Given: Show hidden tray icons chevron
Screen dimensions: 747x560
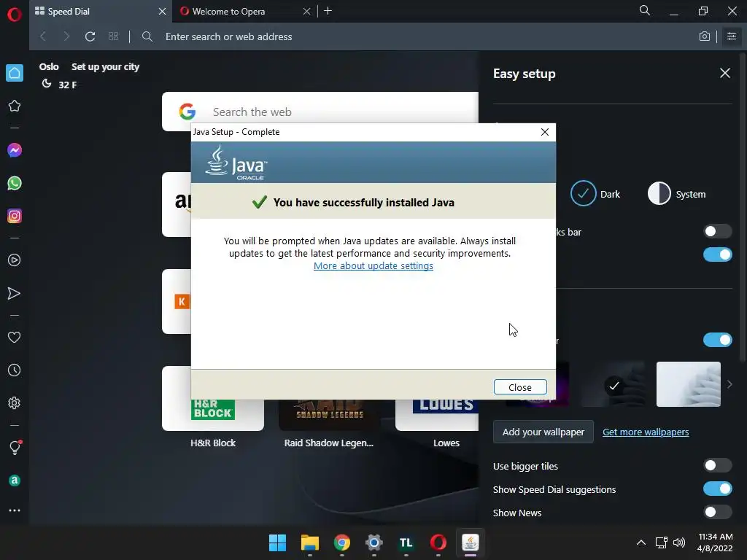Looking at the screenshot, I should point(641,542).
